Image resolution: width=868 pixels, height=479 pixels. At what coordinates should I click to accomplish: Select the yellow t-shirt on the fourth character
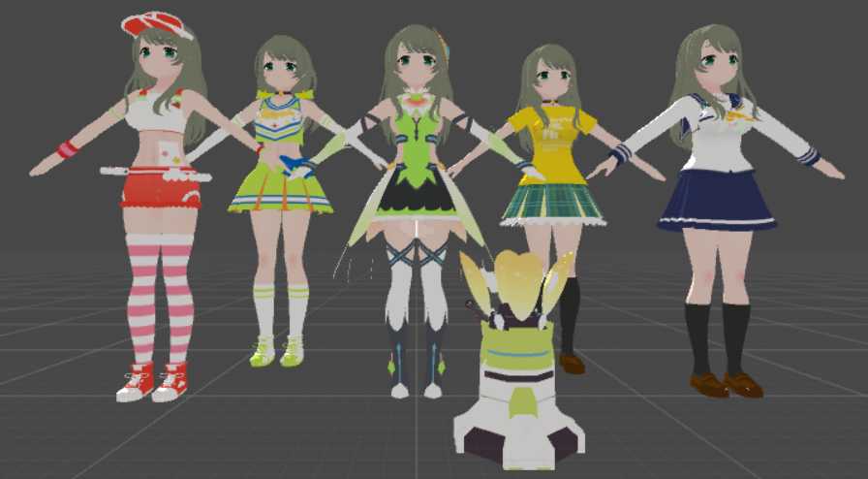[551, 144]
